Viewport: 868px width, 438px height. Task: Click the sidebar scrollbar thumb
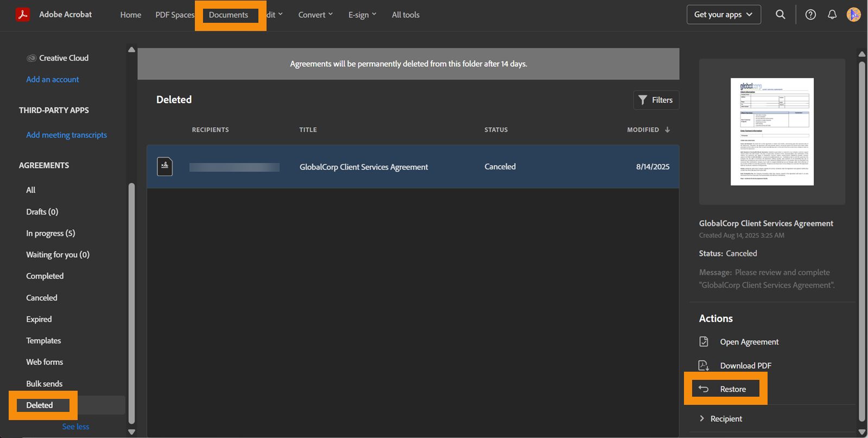click(131, 303)
